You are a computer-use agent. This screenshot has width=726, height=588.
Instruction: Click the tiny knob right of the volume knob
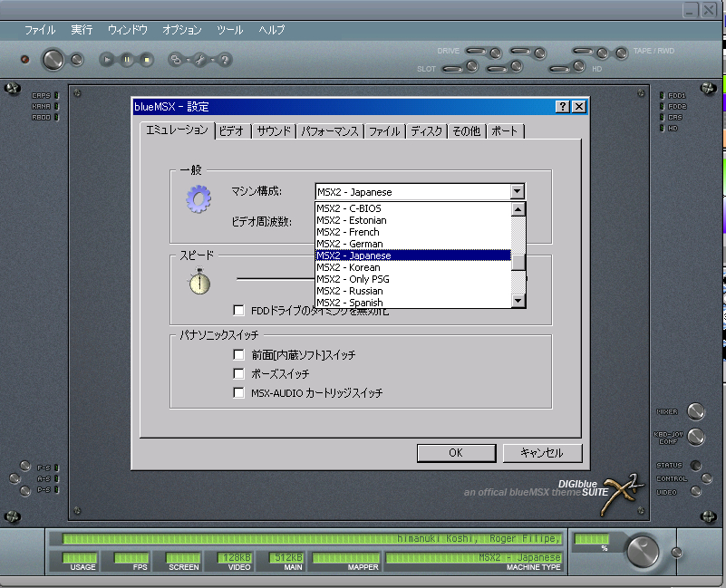pyautogui.click(x=676, y=552)
